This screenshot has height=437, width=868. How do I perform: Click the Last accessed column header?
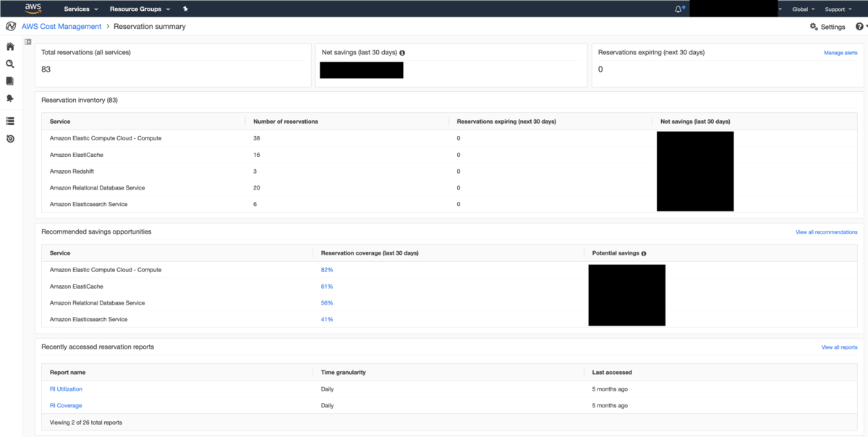[612, 373]
